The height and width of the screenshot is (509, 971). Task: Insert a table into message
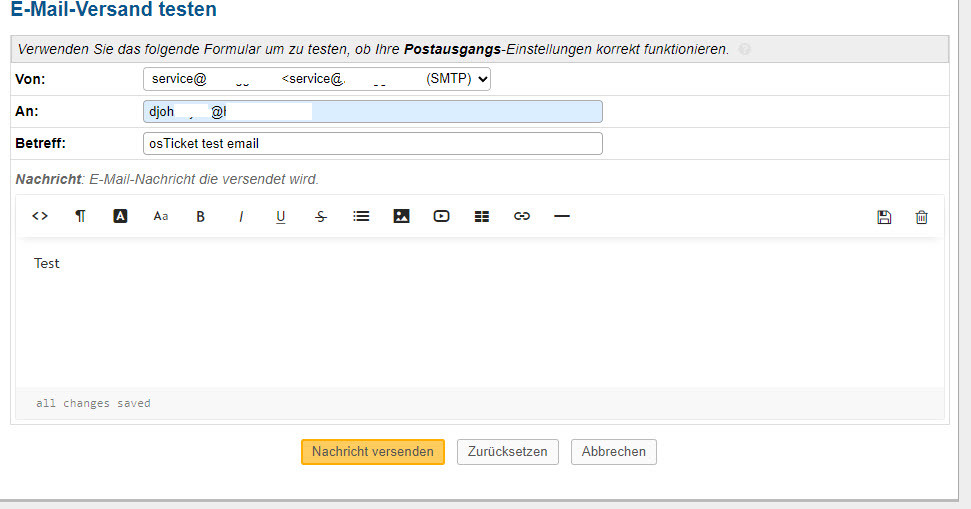[x=481, y=216]
